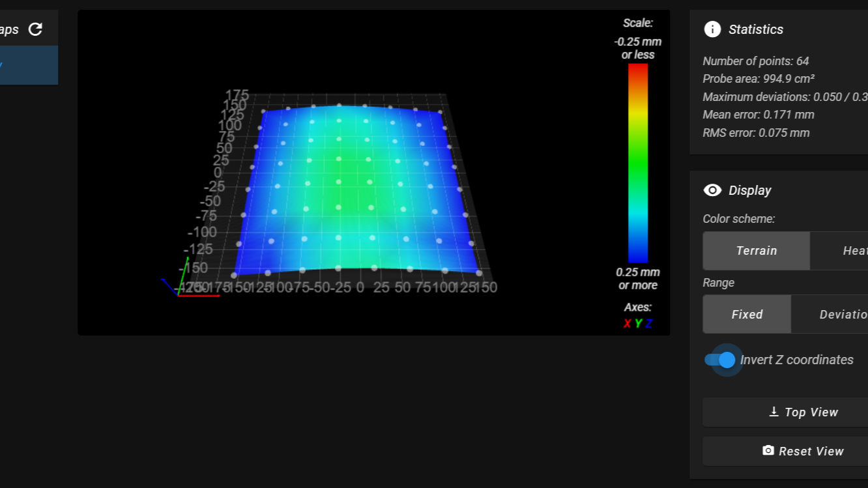Switch to Top View
The width and height of the screenshot is (868, 488).
pyautogui.click(x=785, y=412)
